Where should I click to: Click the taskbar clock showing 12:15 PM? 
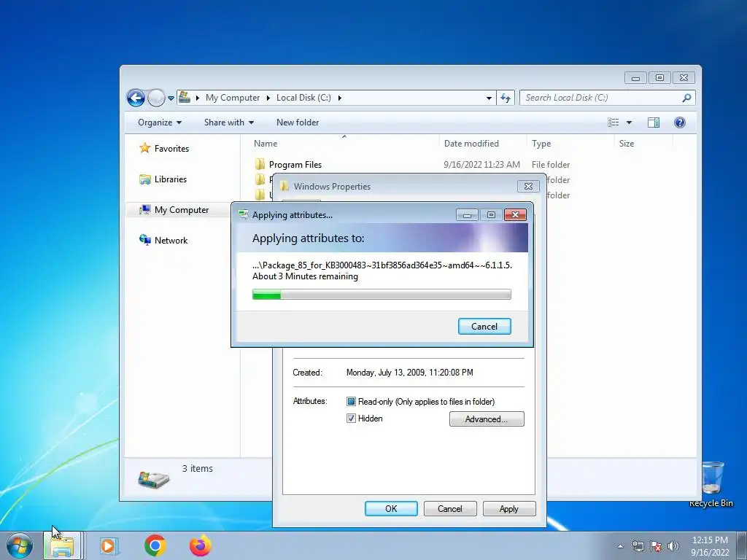click(710, 546)
